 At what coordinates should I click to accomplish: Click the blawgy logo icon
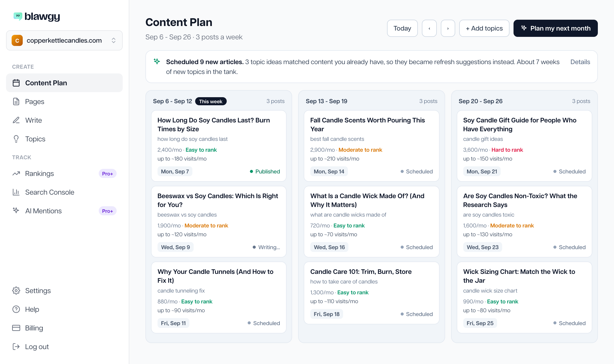(18, 16)
